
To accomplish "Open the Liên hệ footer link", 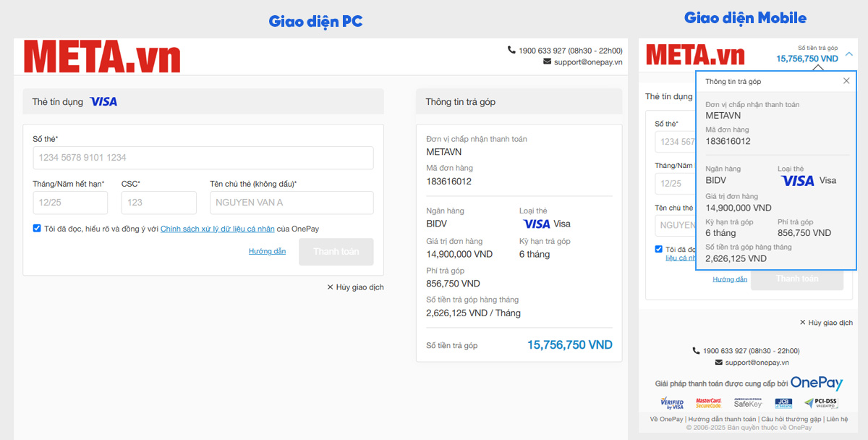I will (838, 419).
